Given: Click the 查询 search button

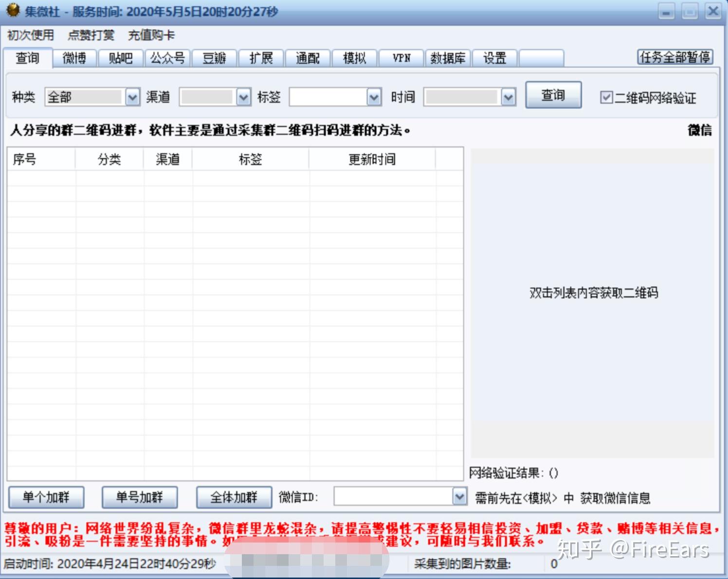Looking at the screenshot, I should (553, 95).
